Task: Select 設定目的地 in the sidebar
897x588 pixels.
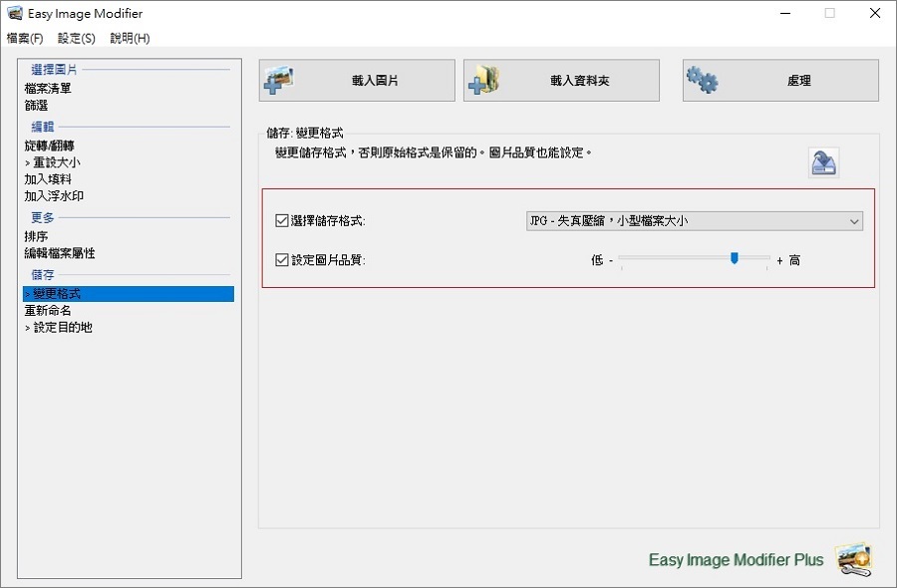Action: coord(59,328)
